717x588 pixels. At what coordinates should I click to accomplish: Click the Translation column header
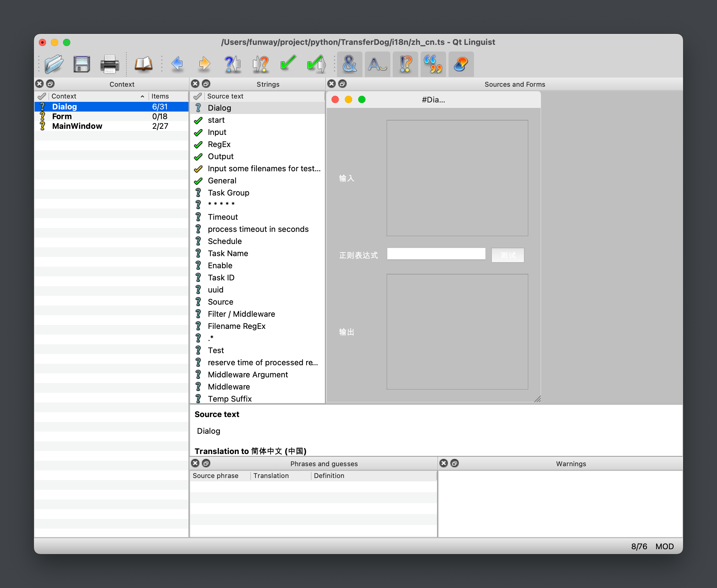pos(271,476)
